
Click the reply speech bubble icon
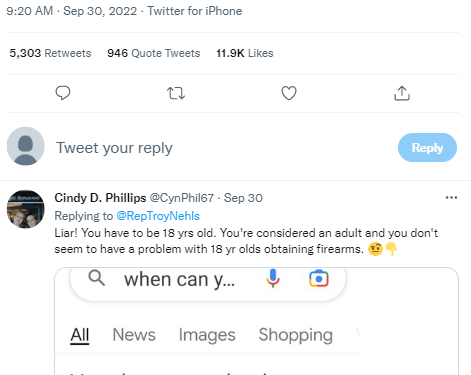(x=63, y=93)
